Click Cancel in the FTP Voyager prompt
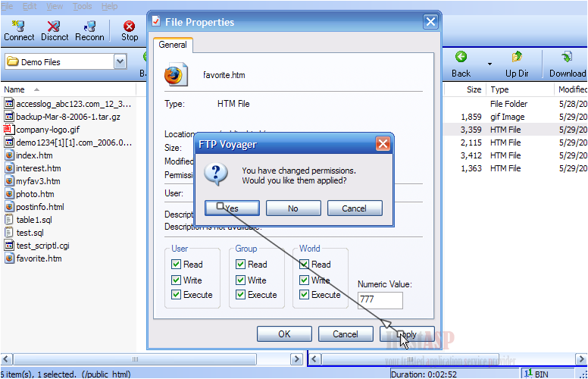The image size is (588, 379). (x=355, y=208)
